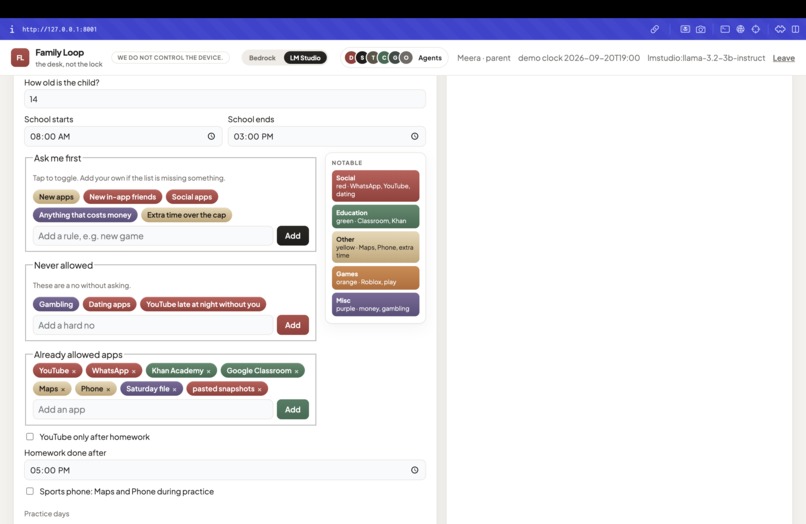Toggle the New apps rule chip
The height and width of the screenshot is (524, 806).
tap(56, 197)
